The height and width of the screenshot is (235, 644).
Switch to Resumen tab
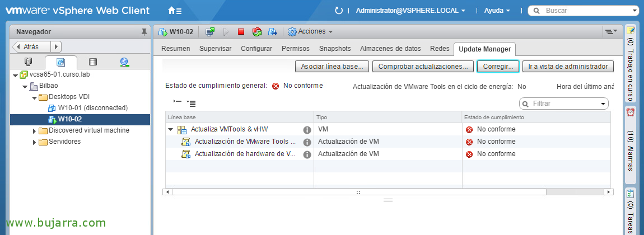pyautogui.click(x=176, y=48)
